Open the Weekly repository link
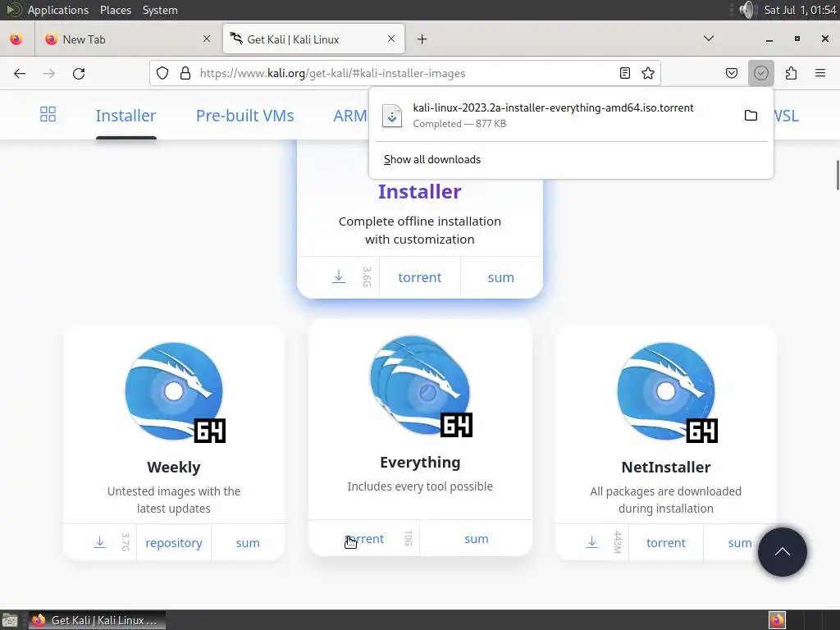Image resolution: width=840 pixels, height=630 pixels. 174,543
